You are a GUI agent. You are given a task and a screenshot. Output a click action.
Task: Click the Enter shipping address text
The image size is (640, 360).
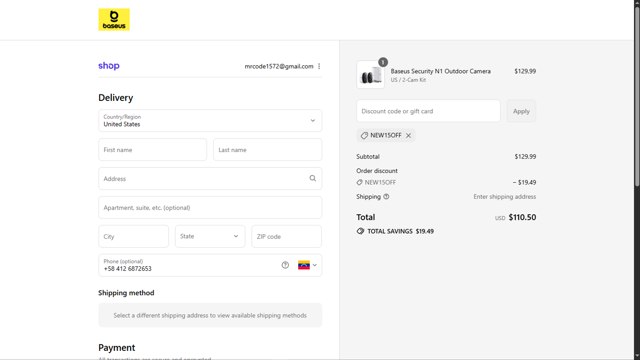pyautogui.click(x=504, y=197)
